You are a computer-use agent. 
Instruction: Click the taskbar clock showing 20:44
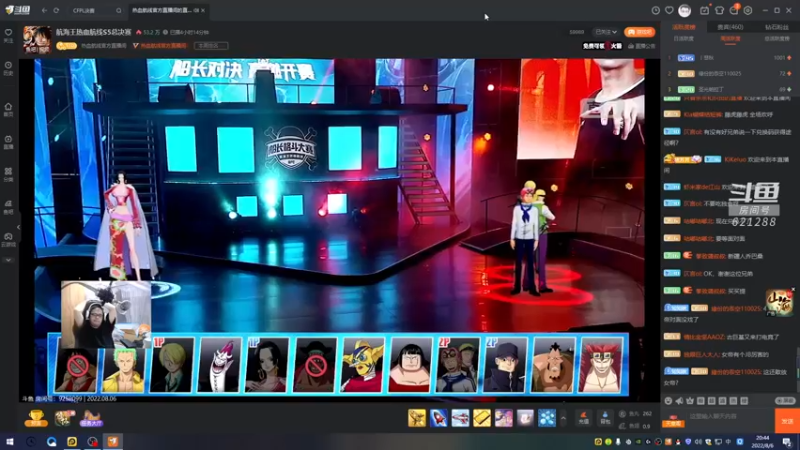763,441
